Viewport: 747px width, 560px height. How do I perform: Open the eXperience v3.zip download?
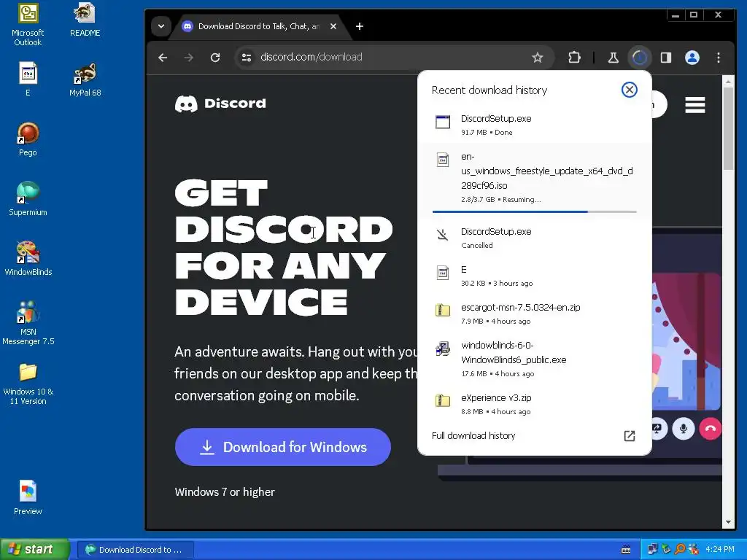pyautogui.click(x=534, y=404)
